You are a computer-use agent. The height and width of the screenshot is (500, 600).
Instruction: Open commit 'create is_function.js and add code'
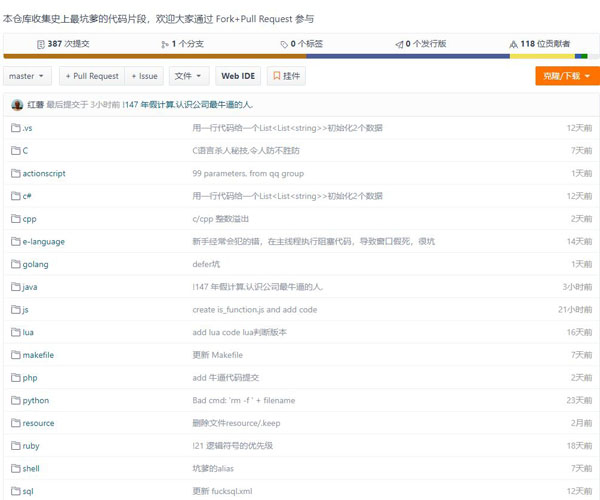pyautogui.click(x=255, y=310)
